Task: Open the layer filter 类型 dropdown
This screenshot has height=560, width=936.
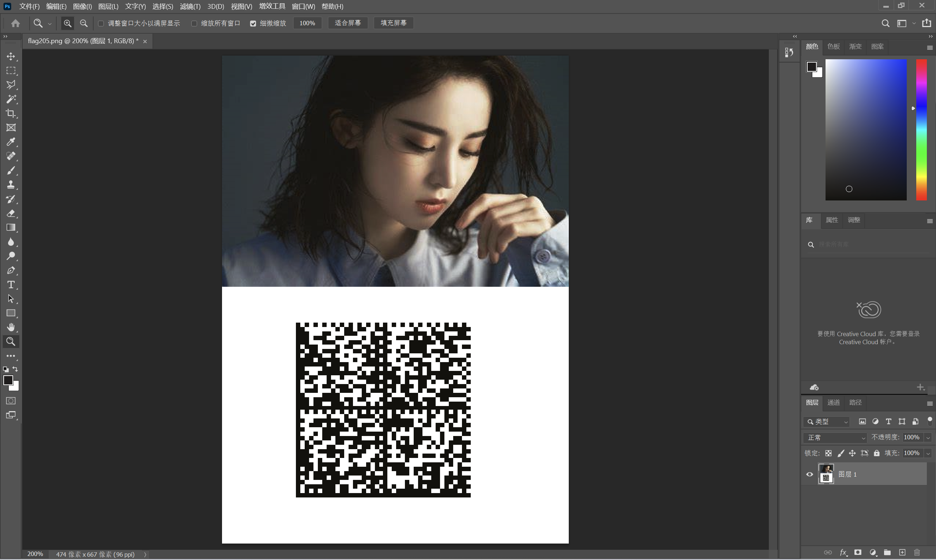Action: pos(827,421)
